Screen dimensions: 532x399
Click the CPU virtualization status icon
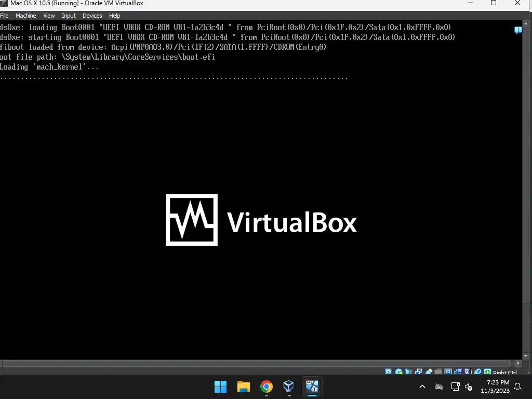point(468,371)
